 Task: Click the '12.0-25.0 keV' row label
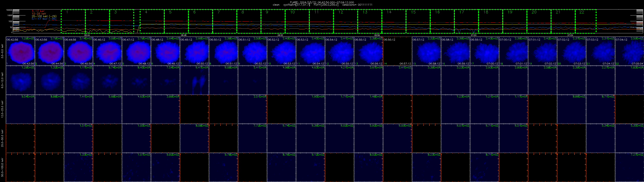[x=3, y=109]
